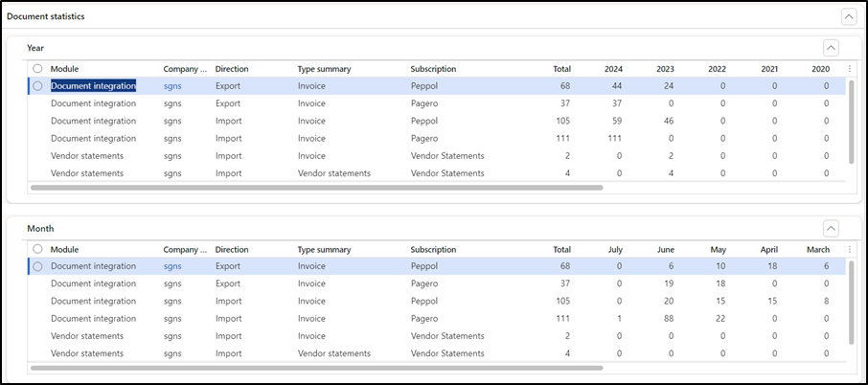Viewport: 868px width, 385px height.
Task: Click the June column header
Action: tap(666, 249)
